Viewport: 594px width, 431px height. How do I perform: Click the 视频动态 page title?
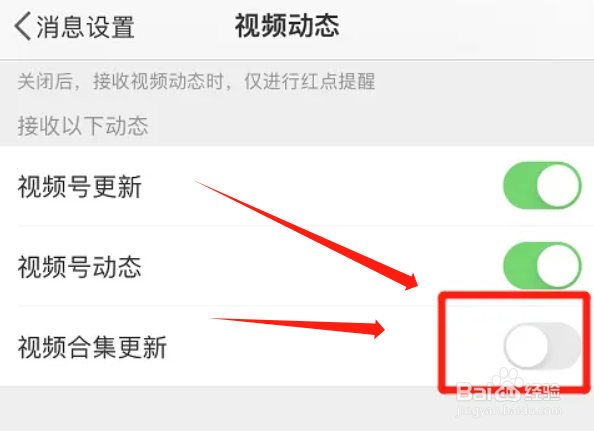point(287,26)
